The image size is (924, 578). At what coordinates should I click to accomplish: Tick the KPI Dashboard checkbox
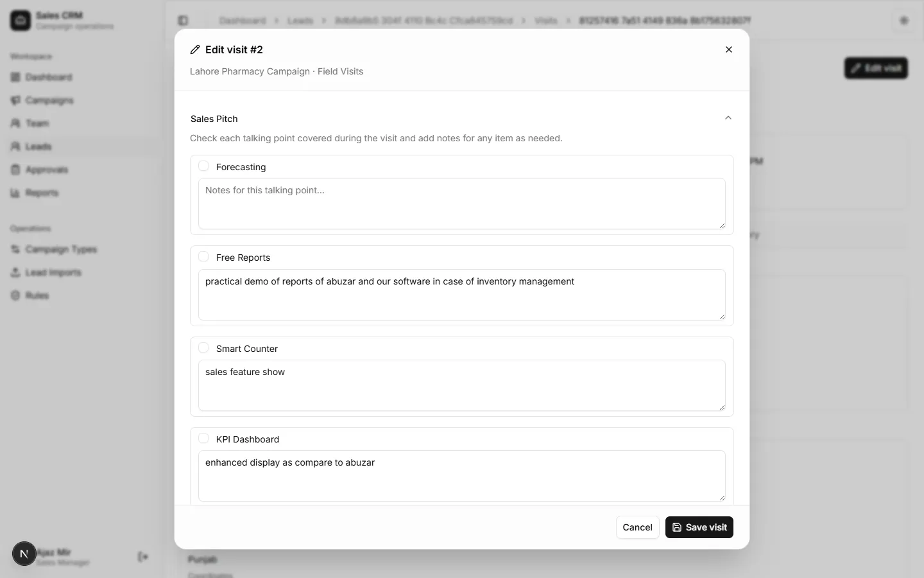203,439
